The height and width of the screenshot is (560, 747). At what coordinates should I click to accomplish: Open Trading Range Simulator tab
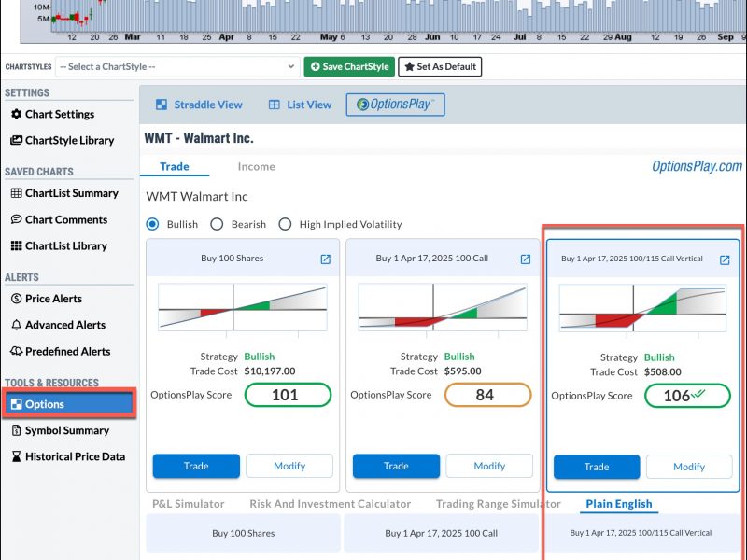499,504
